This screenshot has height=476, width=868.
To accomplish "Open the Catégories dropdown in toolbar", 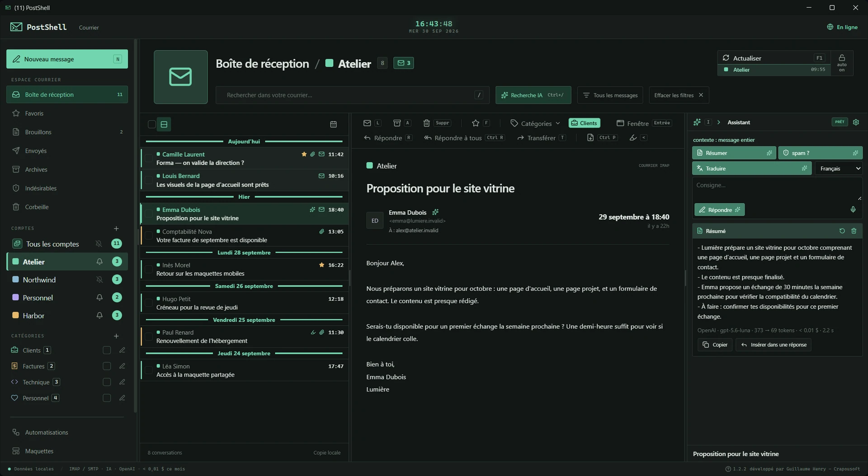I will (535, 123).
